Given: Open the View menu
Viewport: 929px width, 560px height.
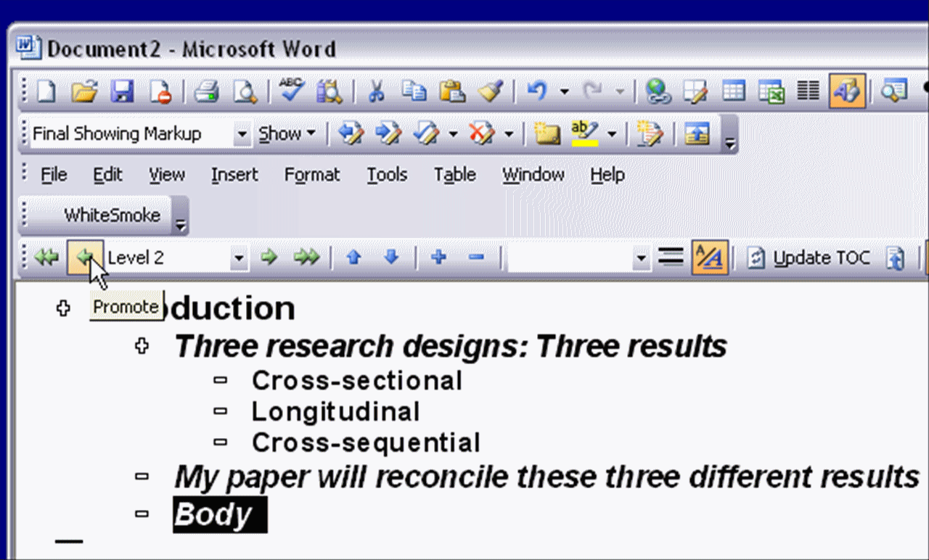Looking at the screenshot, I should click(167, 175).
